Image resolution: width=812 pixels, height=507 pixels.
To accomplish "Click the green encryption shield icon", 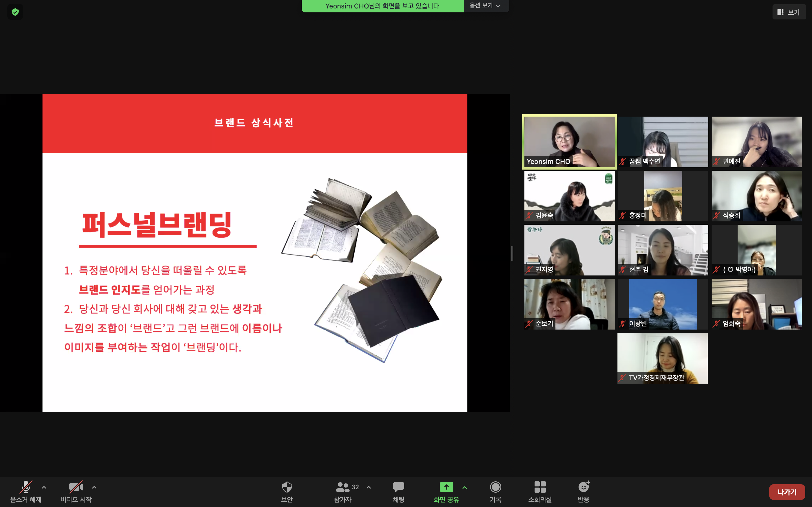I will pyautogui.click(x=15, y=12).
